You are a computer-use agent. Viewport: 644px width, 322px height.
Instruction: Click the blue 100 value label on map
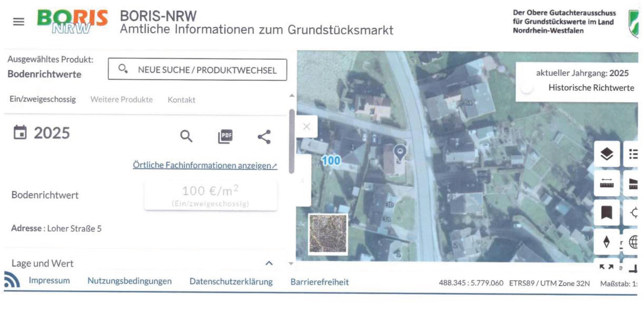(x=331, y=161)
